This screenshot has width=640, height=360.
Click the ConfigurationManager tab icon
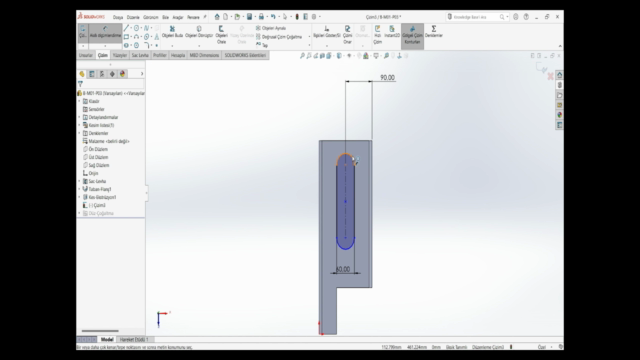tap(102, 74)
